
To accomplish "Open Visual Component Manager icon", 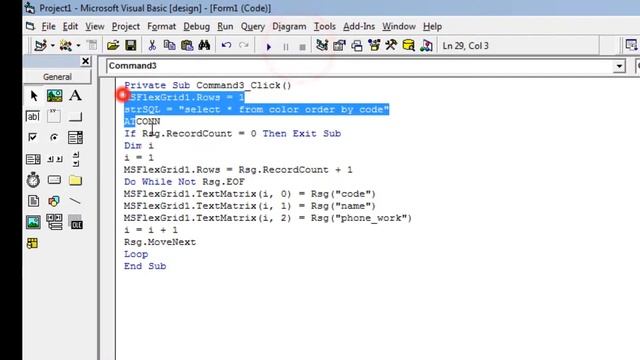I will (426, 46).
